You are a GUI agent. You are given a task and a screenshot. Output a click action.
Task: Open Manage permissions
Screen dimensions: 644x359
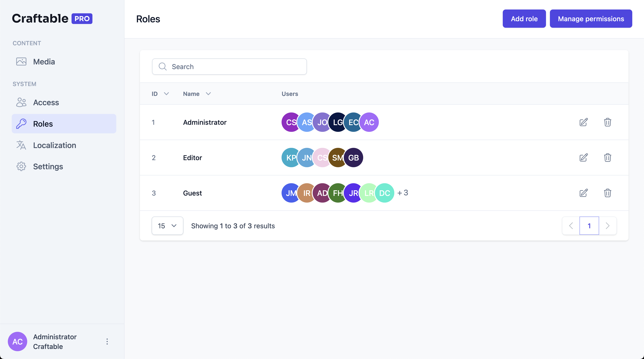[x=591, y=19]
